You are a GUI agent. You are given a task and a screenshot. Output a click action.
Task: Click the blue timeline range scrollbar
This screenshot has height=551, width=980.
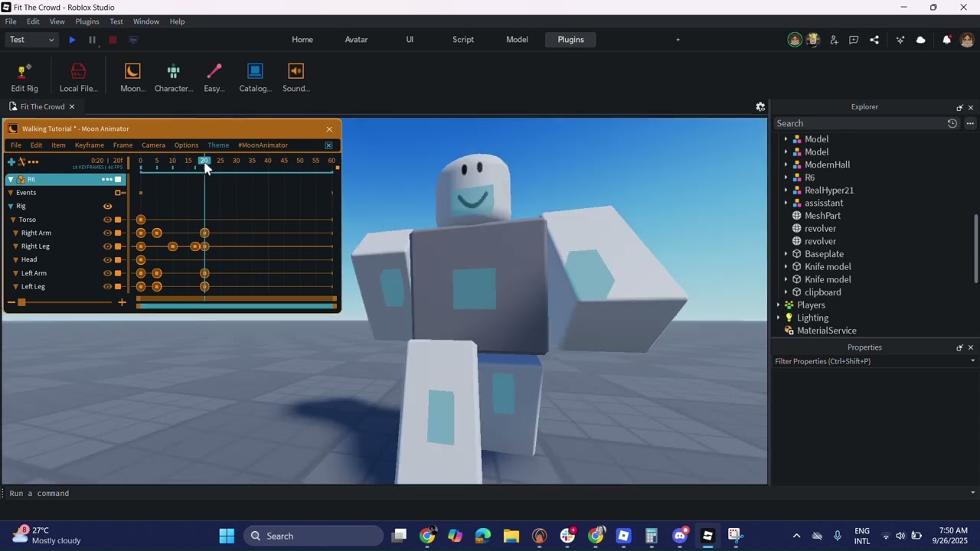tap(237, 306)
